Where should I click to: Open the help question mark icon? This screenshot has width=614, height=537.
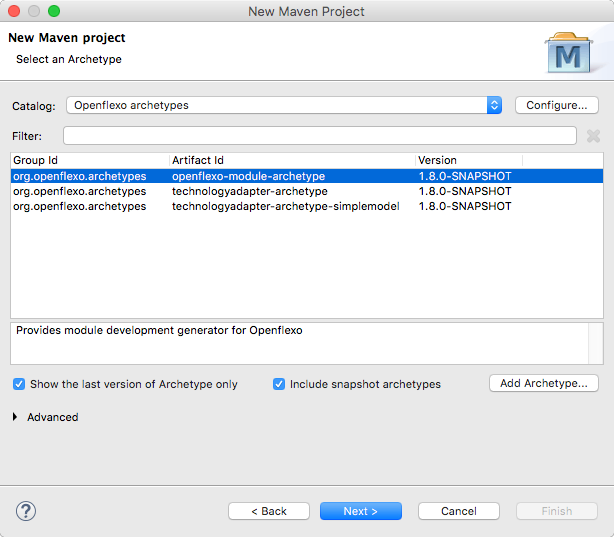pos(26,511)
